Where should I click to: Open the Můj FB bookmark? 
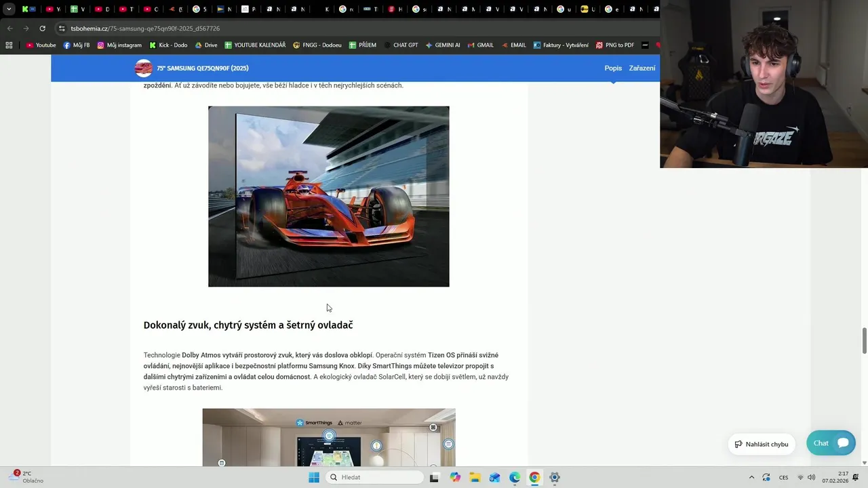click(x=77, y=45)
